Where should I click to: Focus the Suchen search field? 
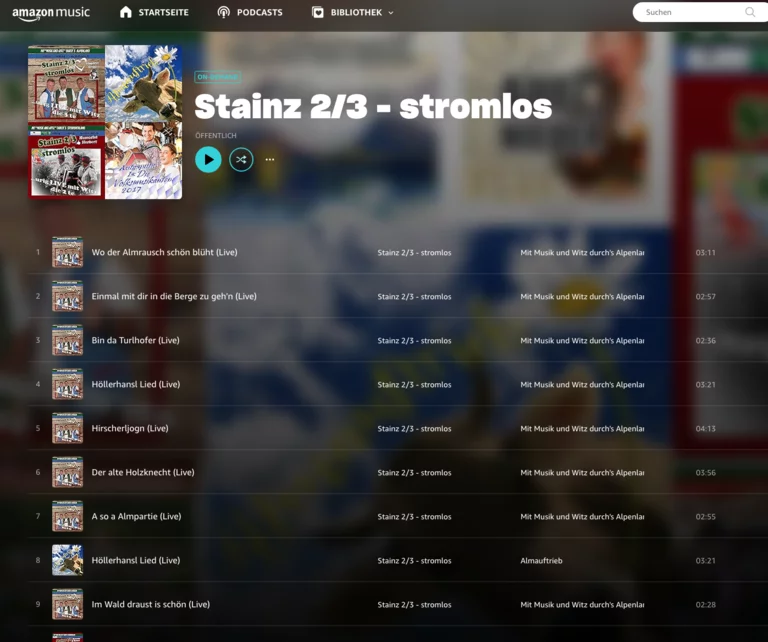coord(700,12)
